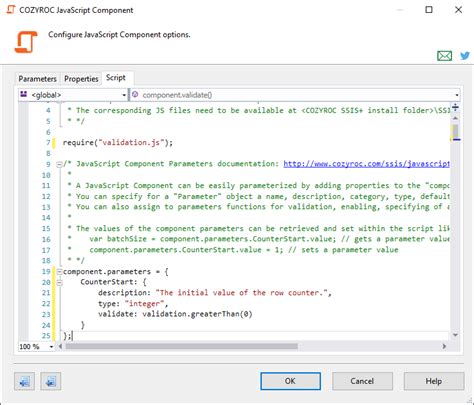The width and height of the screenshot is (474, 405).
Task: Click line number 16 in the gutter
Action: [x=46, y=239]
